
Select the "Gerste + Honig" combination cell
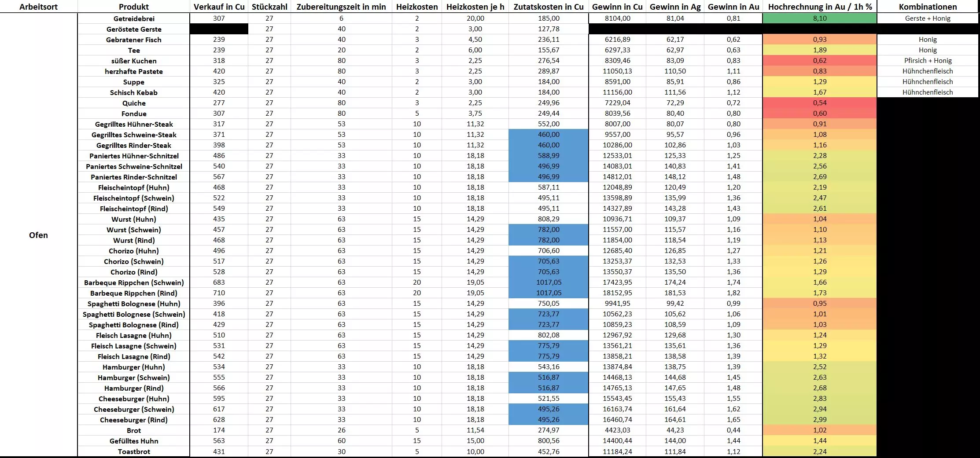[928, 18]
